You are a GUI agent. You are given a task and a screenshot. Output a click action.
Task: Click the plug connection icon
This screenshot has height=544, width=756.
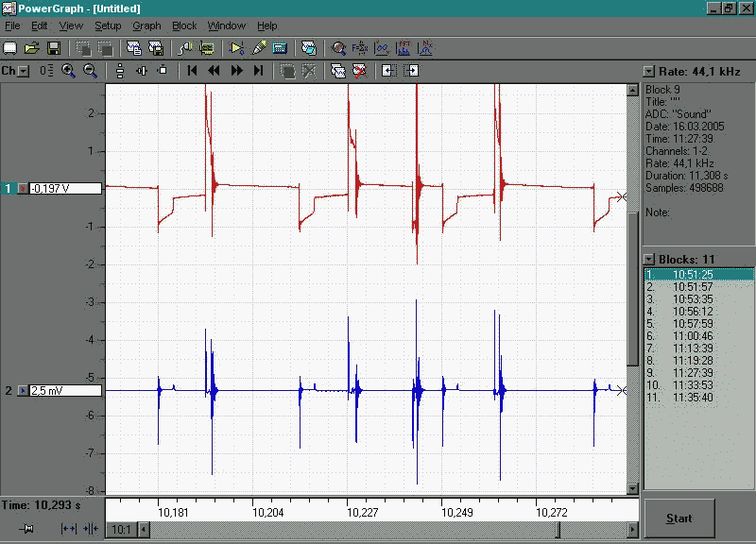click(x=185, y=48)
